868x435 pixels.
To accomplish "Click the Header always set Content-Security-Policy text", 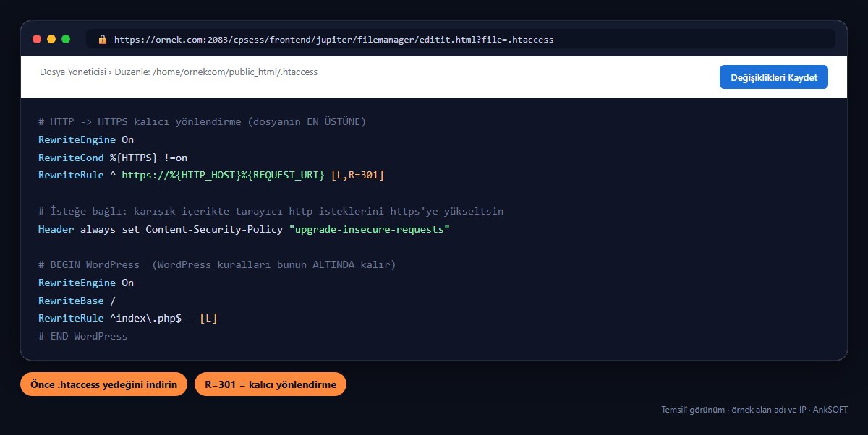I will 161,229.
